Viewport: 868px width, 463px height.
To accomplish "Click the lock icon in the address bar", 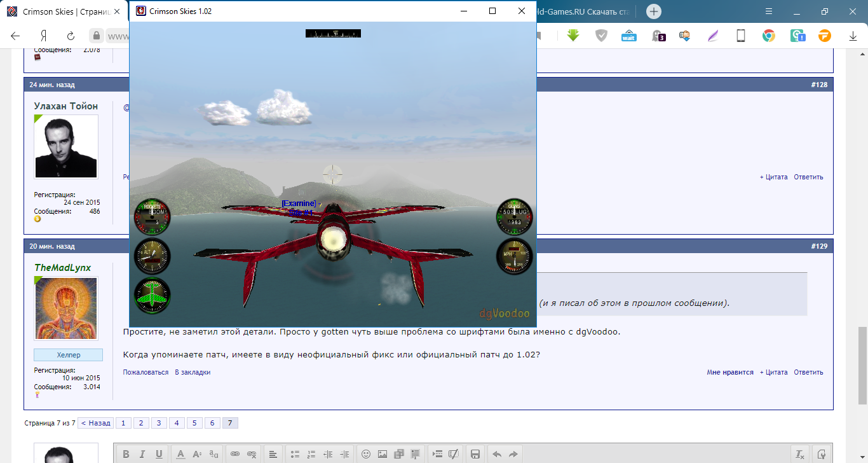I will click(96, 36).
